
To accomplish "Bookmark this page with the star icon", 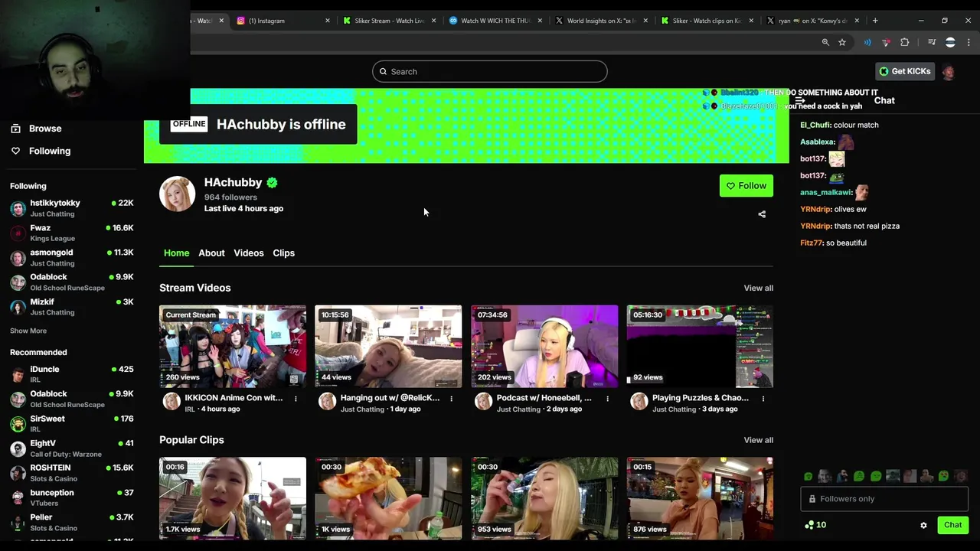I will 842,42.
